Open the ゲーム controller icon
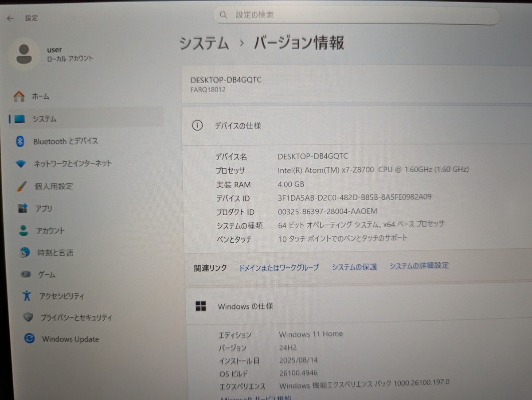The width and height of the screenshot is (532, 400). click(x=26, y=275)
